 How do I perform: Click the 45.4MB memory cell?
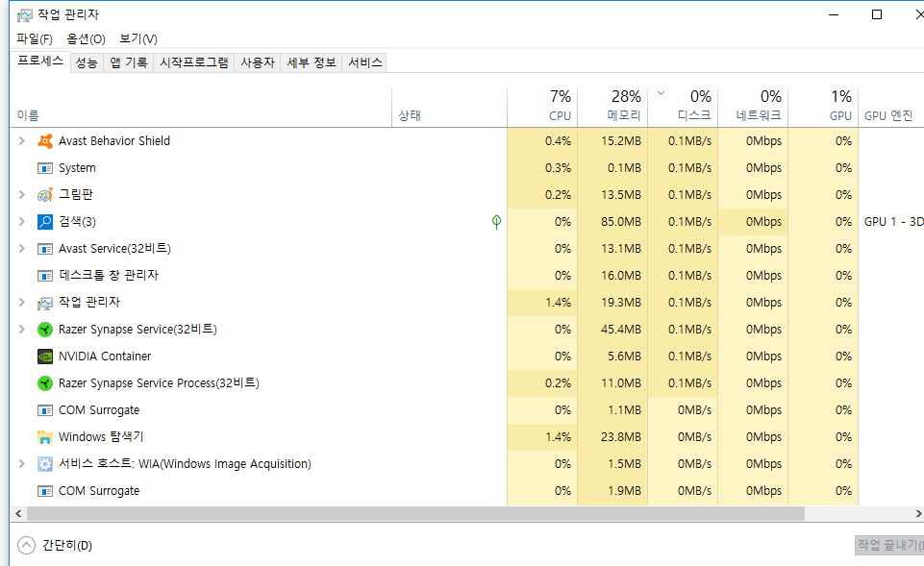pyautogui.click(x=612, y=330)
